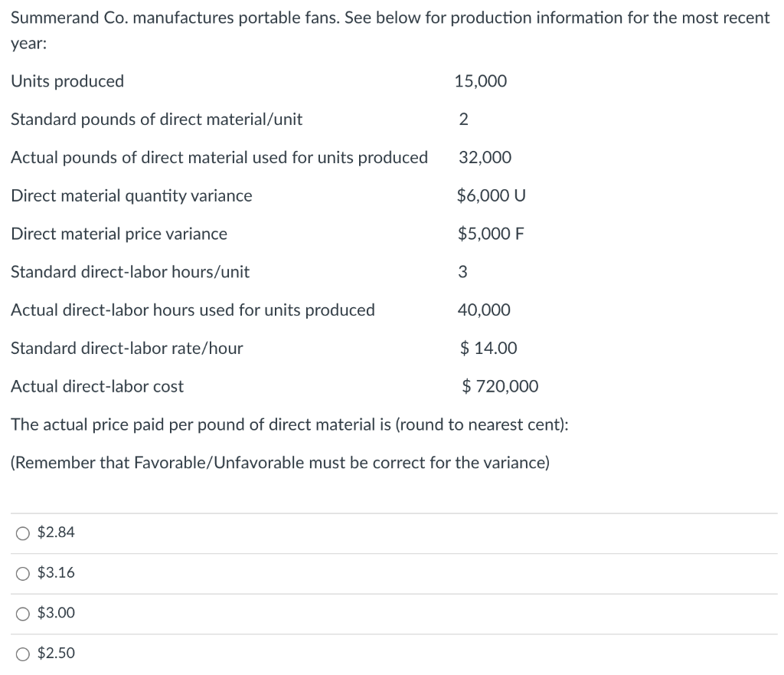Click the $3.16 answer label text
The width and height of the screenshot is (784, 675).
click(x=56, y=572)
